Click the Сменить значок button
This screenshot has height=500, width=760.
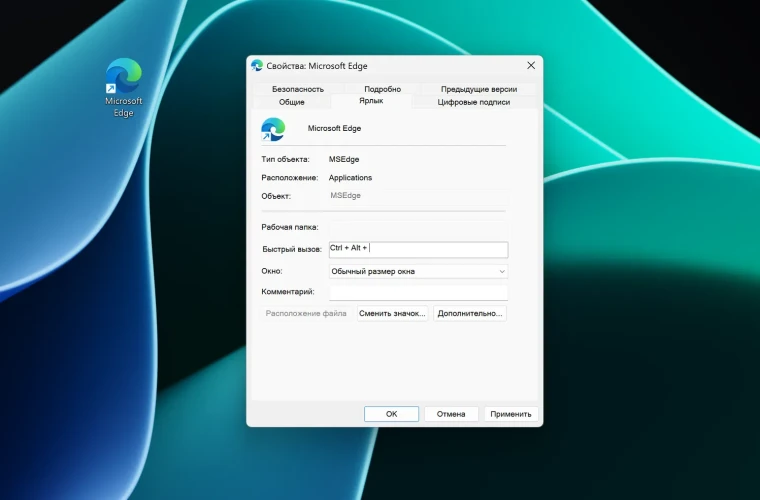point(392,313)
